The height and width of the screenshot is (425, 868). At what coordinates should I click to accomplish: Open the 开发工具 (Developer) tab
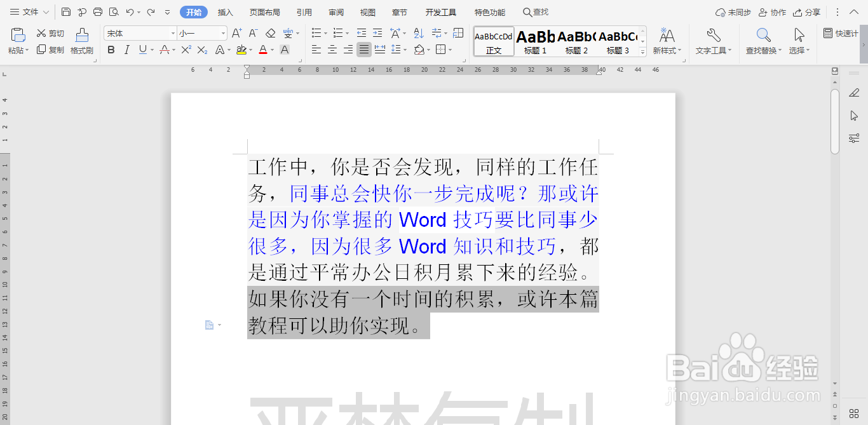[x=441, y=12]
